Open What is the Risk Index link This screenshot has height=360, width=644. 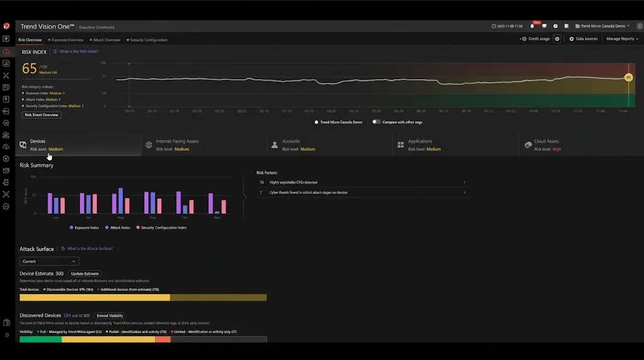(x=79, y=52)
